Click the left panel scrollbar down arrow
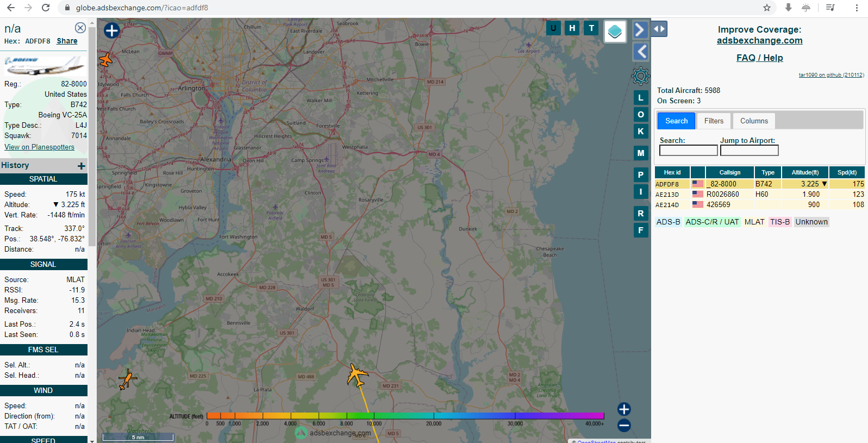This screenshot has height=443, width=868. tap(92, 440)
